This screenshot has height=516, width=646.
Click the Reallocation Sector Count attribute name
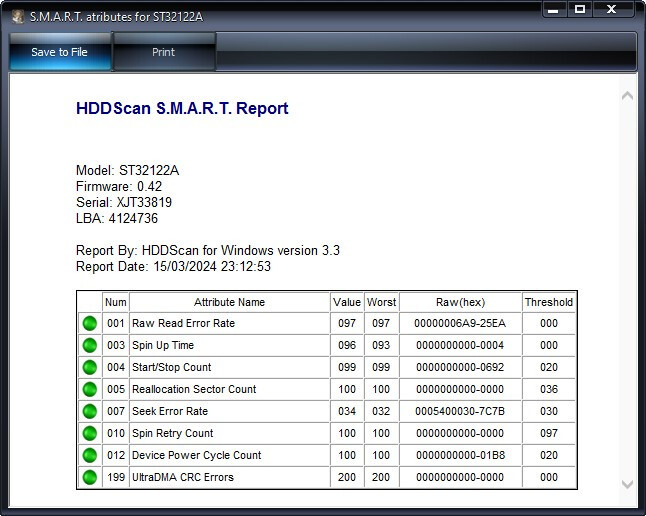[x=194, y=389]
